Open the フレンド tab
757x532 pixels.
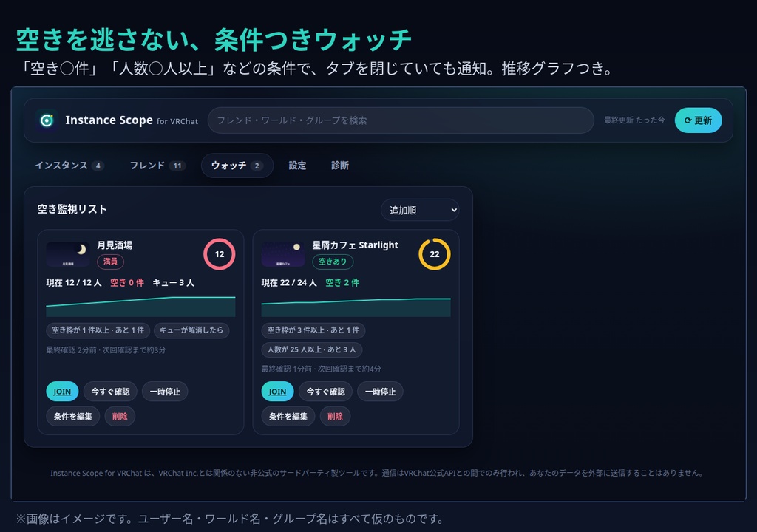[x=157, y=166]
